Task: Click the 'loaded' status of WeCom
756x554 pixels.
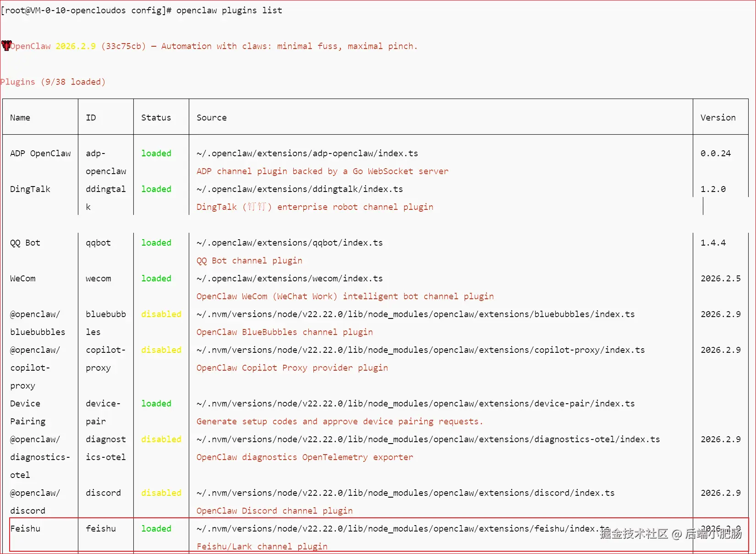Action: pos(156,279)
